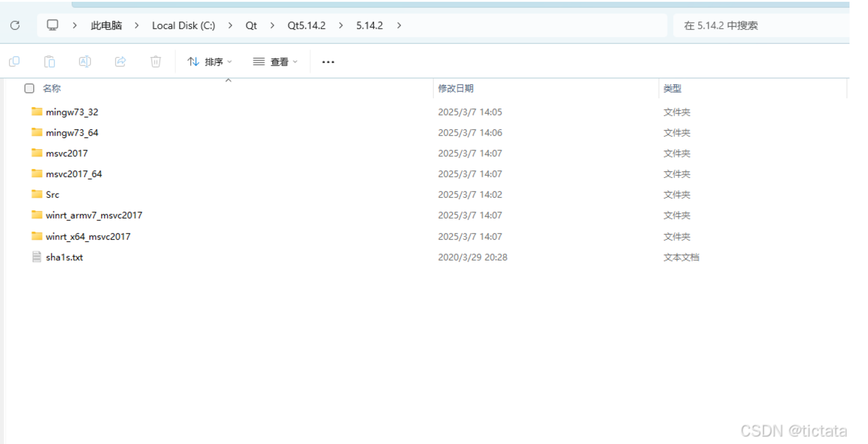Toggle the select-all checkbox beside 名称
This screenshot has width=868, height=444.
[29, 89]
